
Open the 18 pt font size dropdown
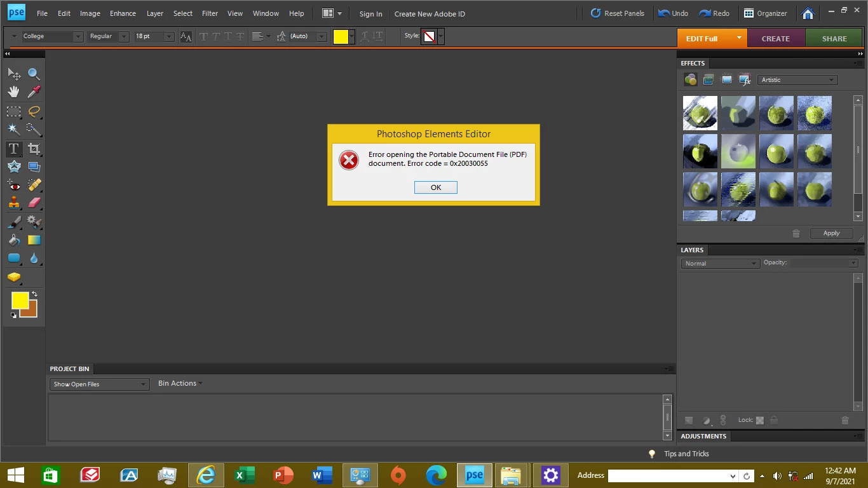(169, 37)
